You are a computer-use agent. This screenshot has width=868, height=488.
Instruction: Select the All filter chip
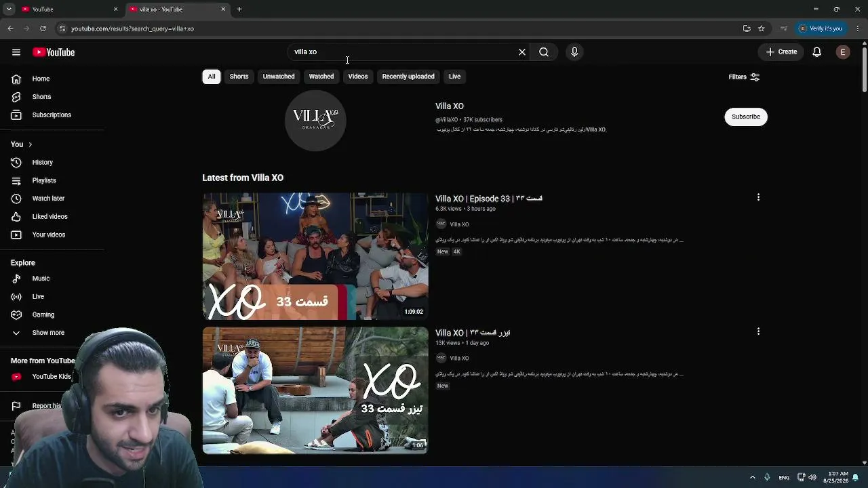coord(212,77)
